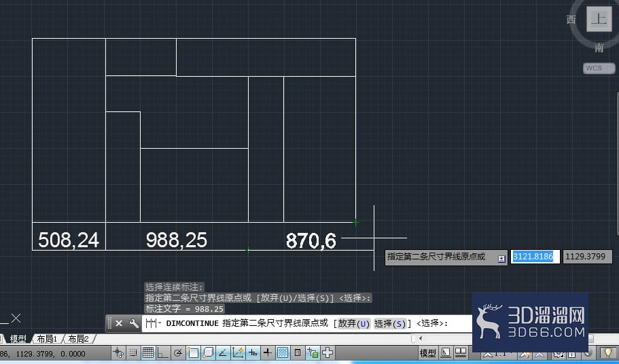Screen dimensions: 619x364
Task: Click ViewCube 上 top face
Action: click(x=599, y=19)
